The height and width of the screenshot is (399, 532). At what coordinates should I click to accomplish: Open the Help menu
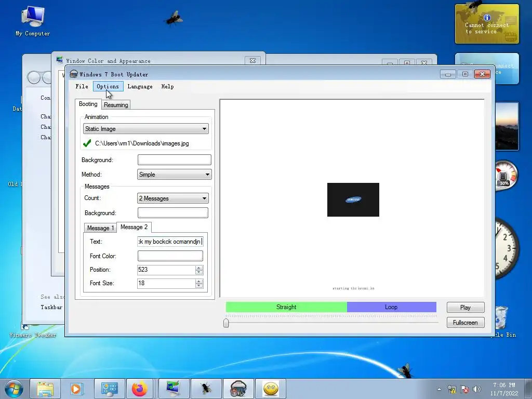(168, 87)
